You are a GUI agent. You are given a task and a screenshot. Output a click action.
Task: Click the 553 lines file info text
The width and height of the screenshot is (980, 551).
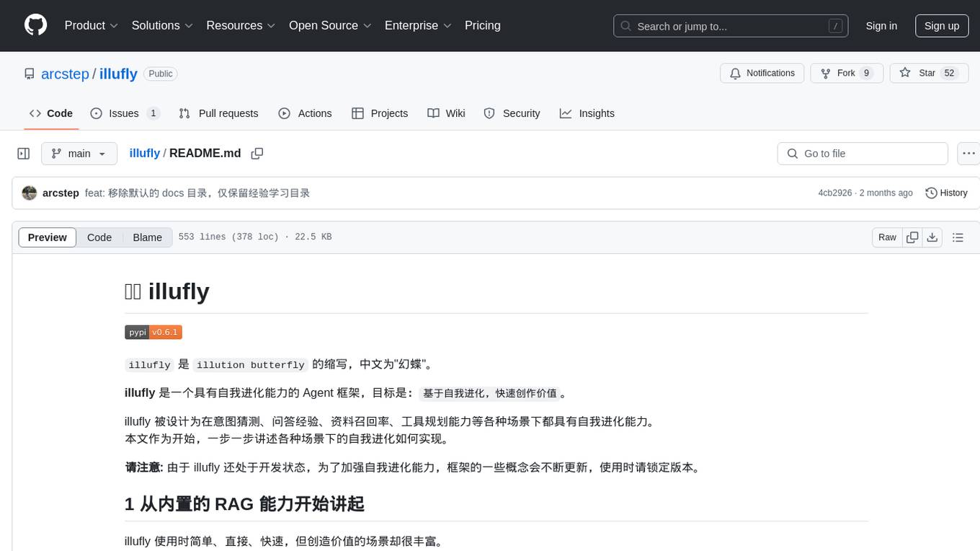(255, 237)
